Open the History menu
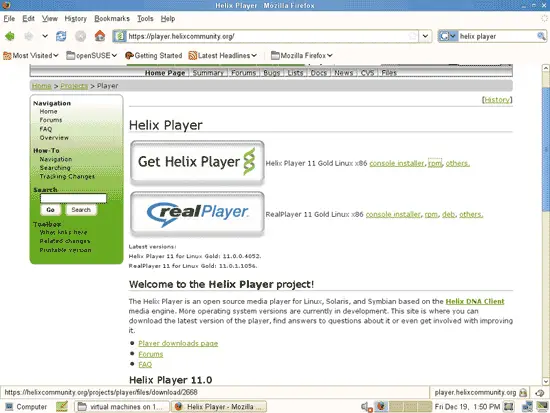Screen dimensions: 550x413 pos(75,19)
